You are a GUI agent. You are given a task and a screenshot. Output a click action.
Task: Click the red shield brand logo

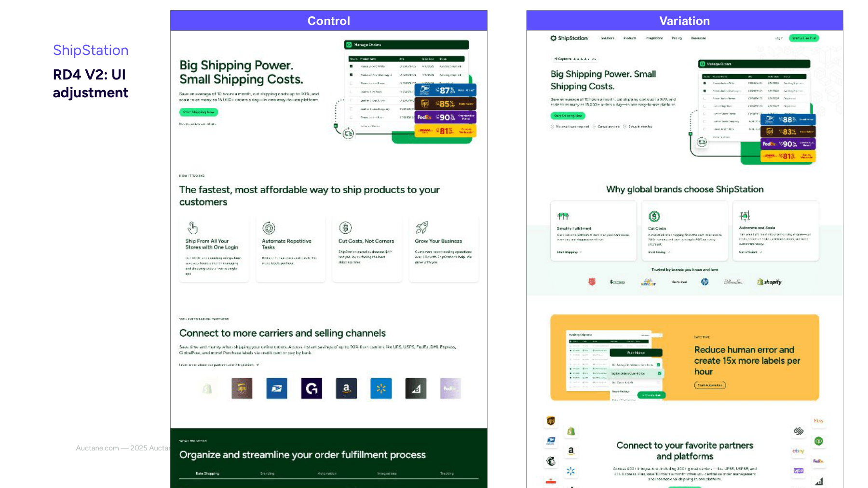pos(592,282)
